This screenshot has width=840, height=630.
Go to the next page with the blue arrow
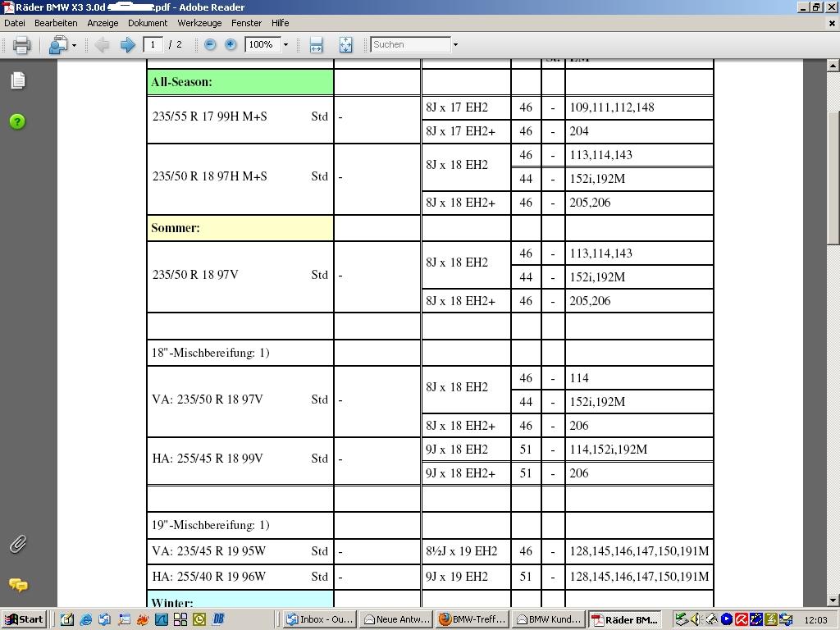[127, 45]
